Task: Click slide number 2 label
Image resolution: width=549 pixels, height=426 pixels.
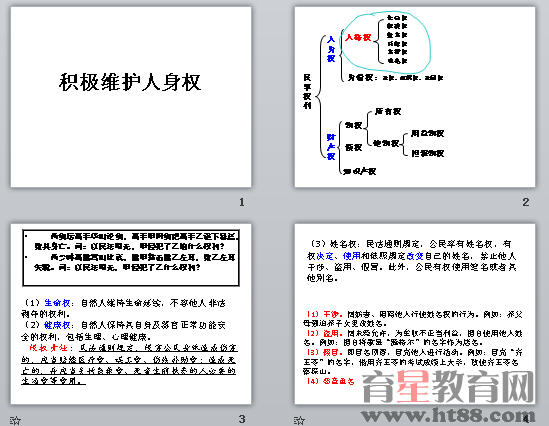Action: coord(526,202)
